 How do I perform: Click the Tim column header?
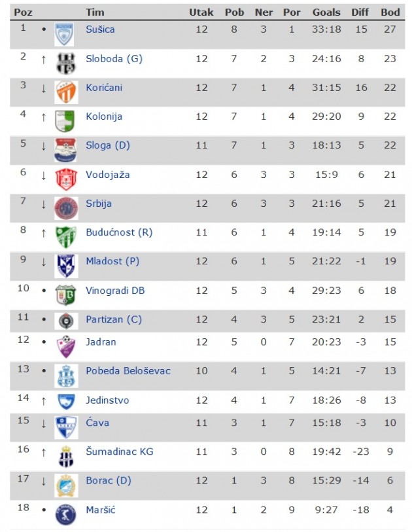pos(95,12)
